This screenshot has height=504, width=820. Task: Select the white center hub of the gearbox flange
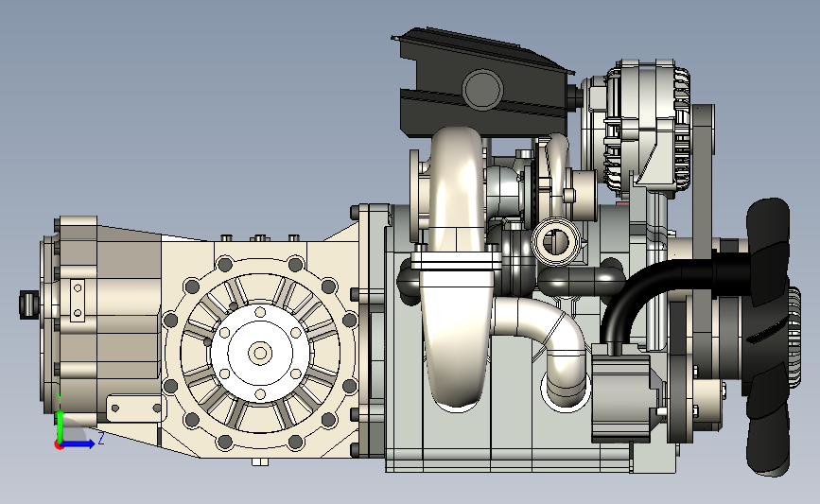260,353
